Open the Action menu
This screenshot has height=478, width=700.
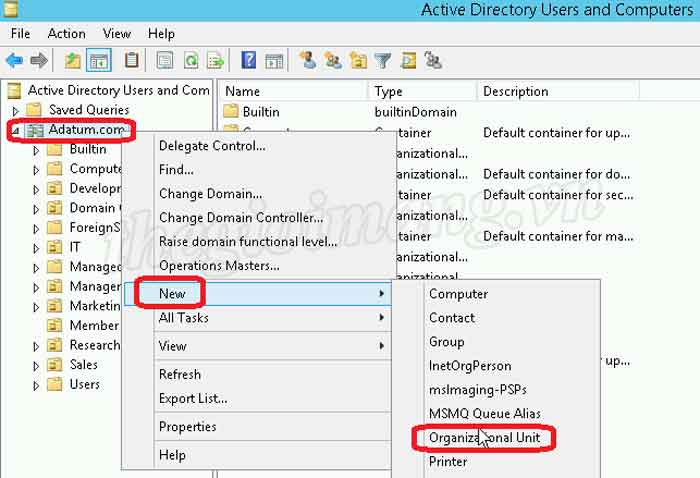67,33
